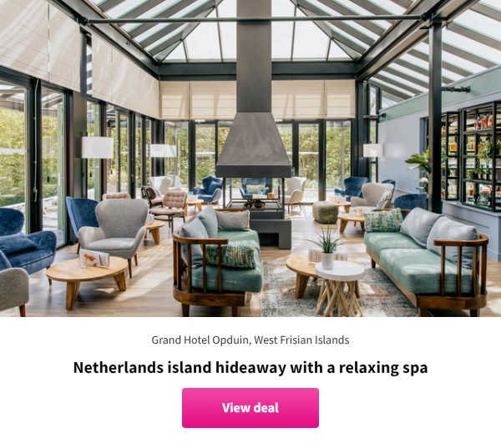Click the white floor lamp shade on left
Image resolution: width=501 pixels, height=448 pixels.
pos(97,147)
